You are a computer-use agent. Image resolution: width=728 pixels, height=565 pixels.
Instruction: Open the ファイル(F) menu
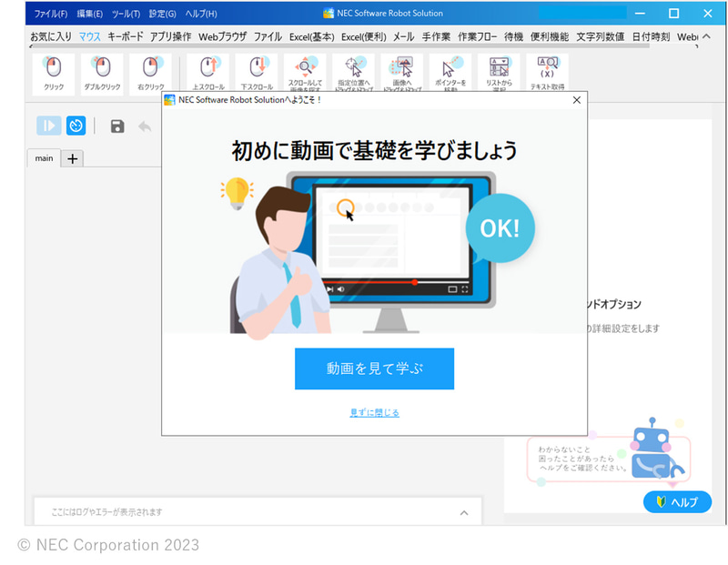click(51, 14)
